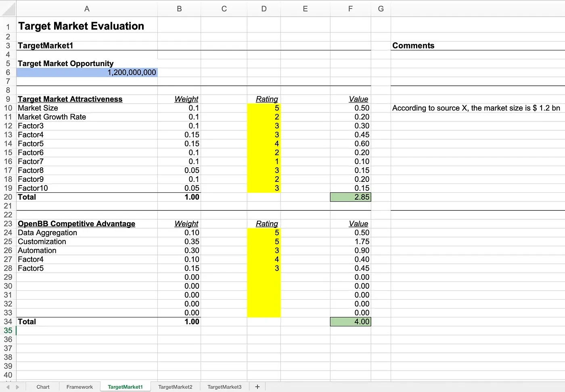Select row 20 header
565x392 pixels.
pyautogui.click(x=8, y=197)
